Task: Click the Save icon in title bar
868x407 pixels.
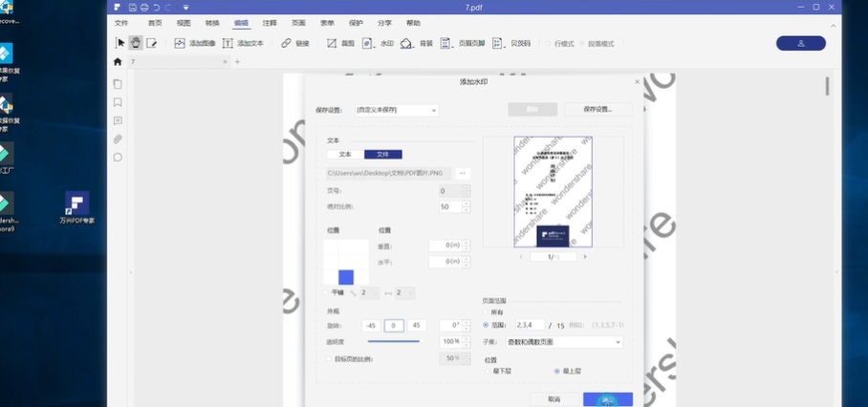Action: (x=132, y=8)
